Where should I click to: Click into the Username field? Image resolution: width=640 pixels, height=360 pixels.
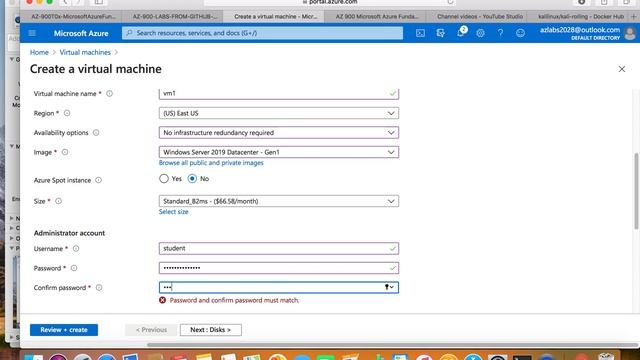coord(279,249)
